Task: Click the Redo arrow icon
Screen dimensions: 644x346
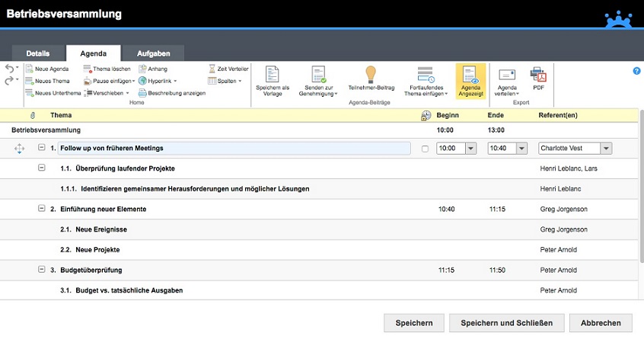Action: (x=9, y=80)
